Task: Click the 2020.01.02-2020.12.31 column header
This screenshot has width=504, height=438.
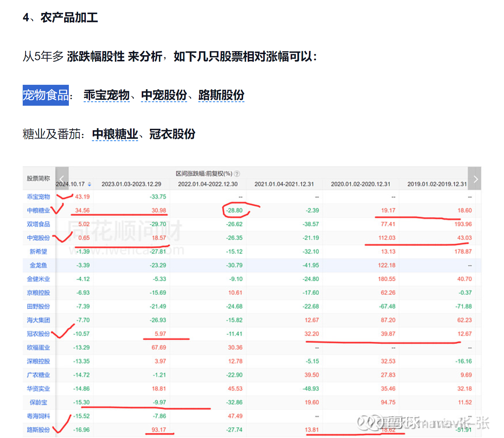Action: click(x=361, y=184)
